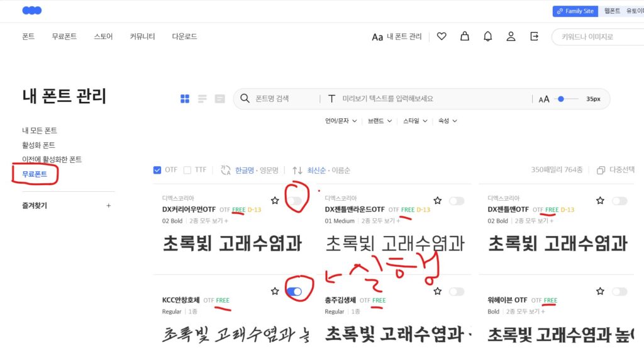Viewport: 644px width, 353px height.
Task: Check the TTF format checkbox
Action: 187,170
